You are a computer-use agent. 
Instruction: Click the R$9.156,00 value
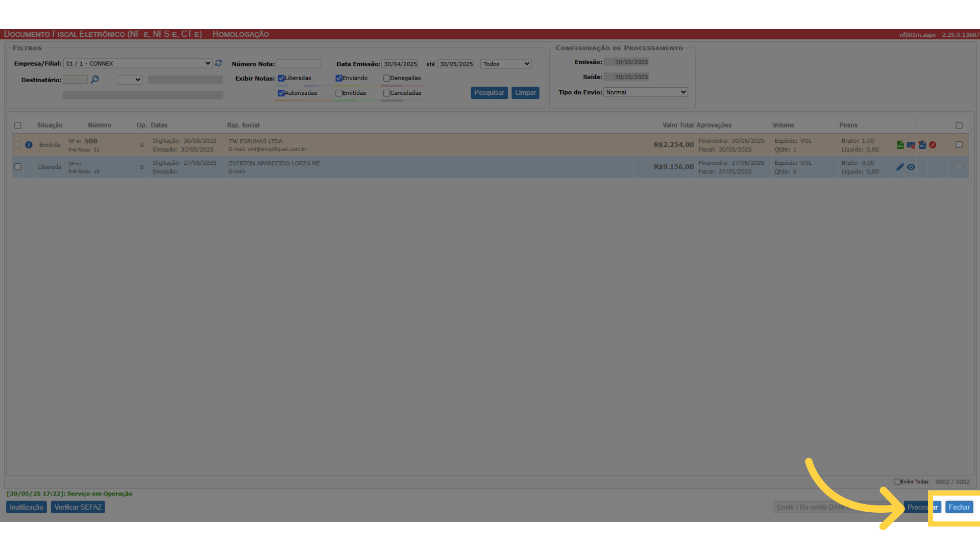point(674,167)
